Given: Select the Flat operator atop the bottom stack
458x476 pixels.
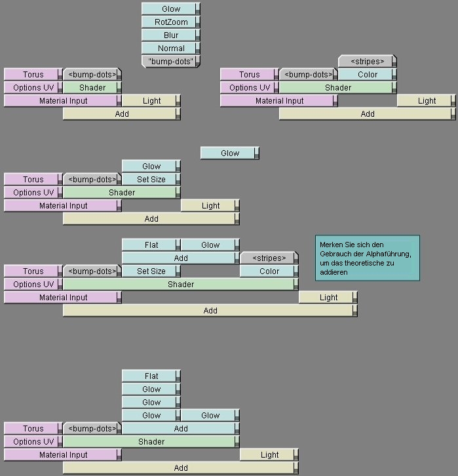Looking at the screenshot, I should [151, 376].
